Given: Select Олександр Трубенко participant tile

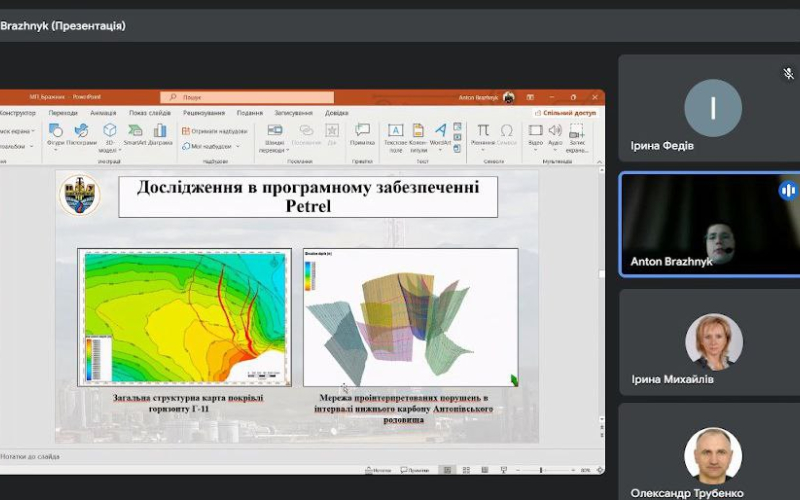Looking at the screenshot, I should 709,452.
